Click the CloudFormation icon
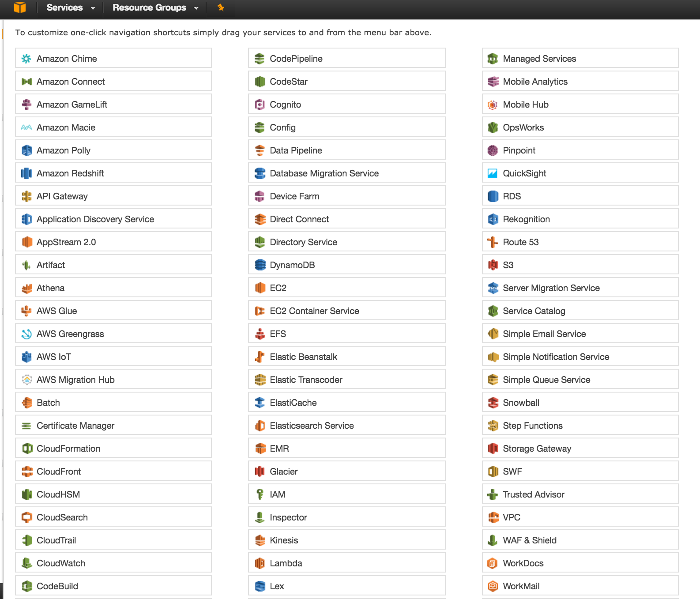Viewport: 700px width, 599px height. 26,449
